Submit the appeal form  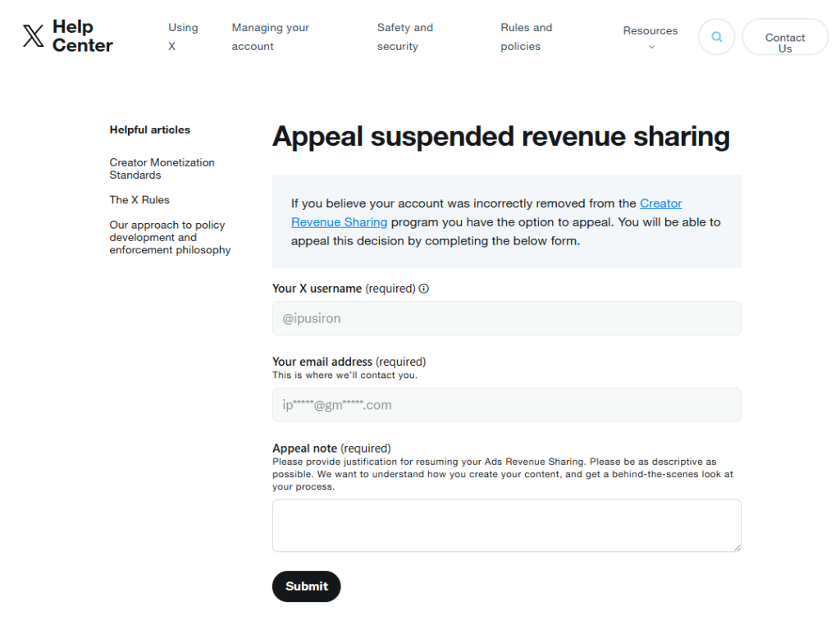point(306,586)
